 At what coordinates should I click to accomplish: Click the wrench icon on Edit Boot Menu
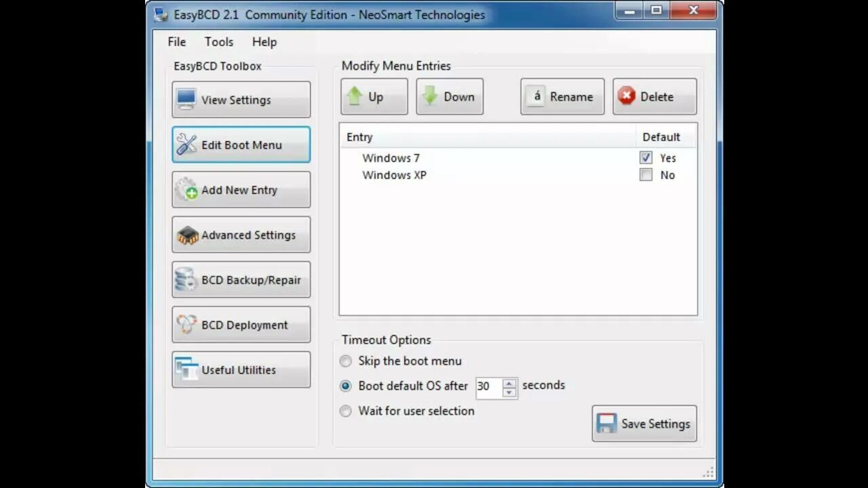coord(186,144)
